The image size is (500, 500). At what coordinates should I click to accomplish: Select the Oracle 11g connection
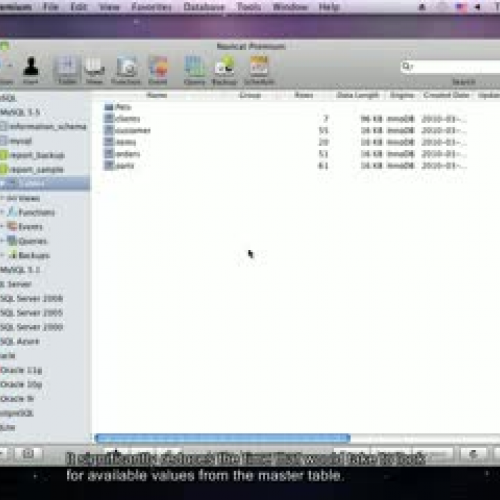[21, 370]
